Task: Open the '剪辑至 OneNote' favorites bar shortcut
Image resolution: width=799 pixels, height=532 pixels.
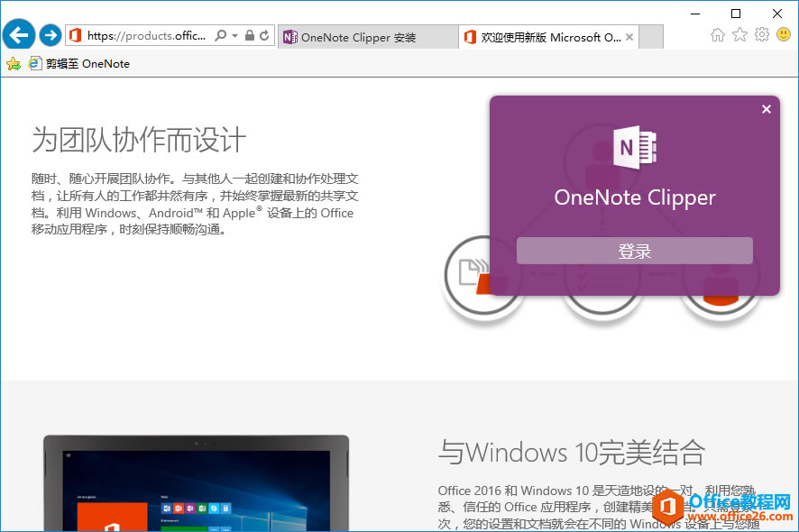Action: [x=68, y=63]
